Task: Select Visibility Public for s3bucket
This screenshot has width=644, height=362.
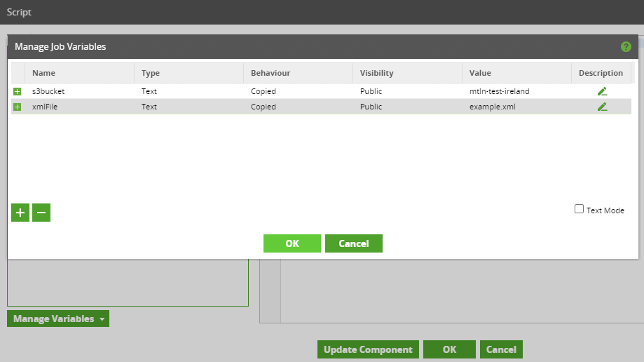Action: [407, 91]
